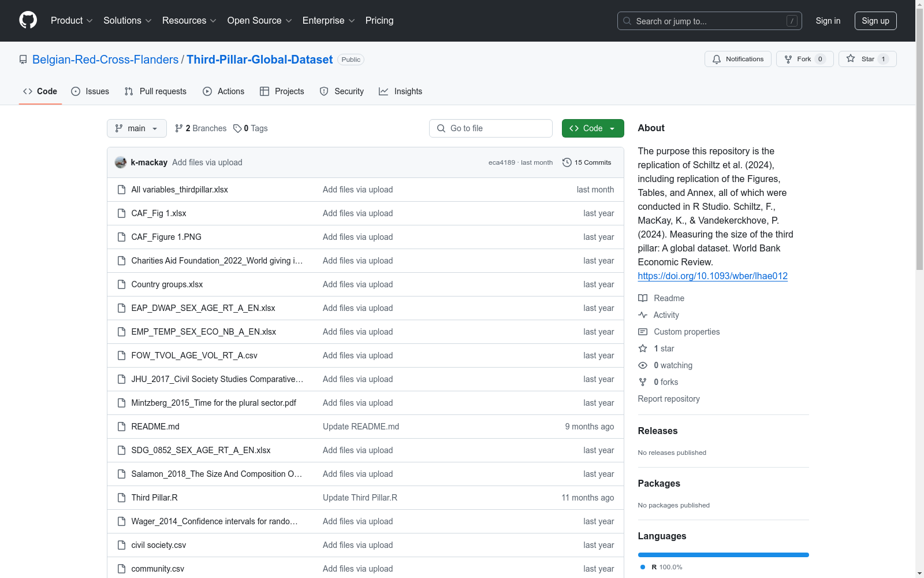
Task: Expand the Resources menu
Action: (x=189, y=20)
